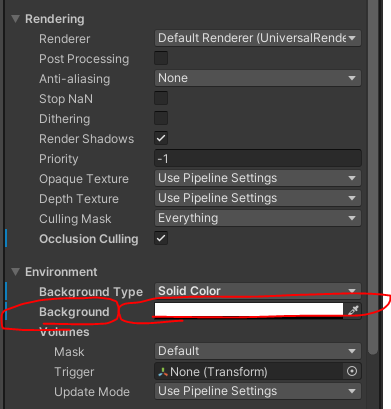Open the Trigger object picker circle icon
The image size is (391, 409).
352,371
